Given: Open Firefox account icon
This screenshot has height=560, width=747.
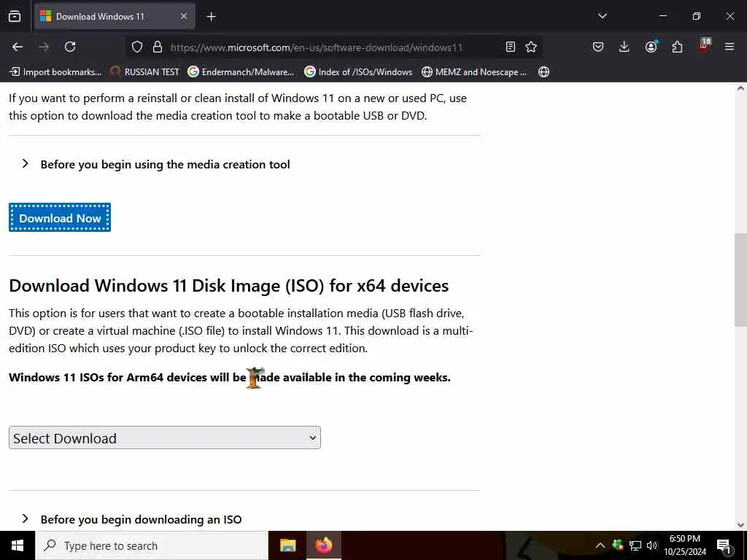Looking at the screenshot, I should pos(651,47).
